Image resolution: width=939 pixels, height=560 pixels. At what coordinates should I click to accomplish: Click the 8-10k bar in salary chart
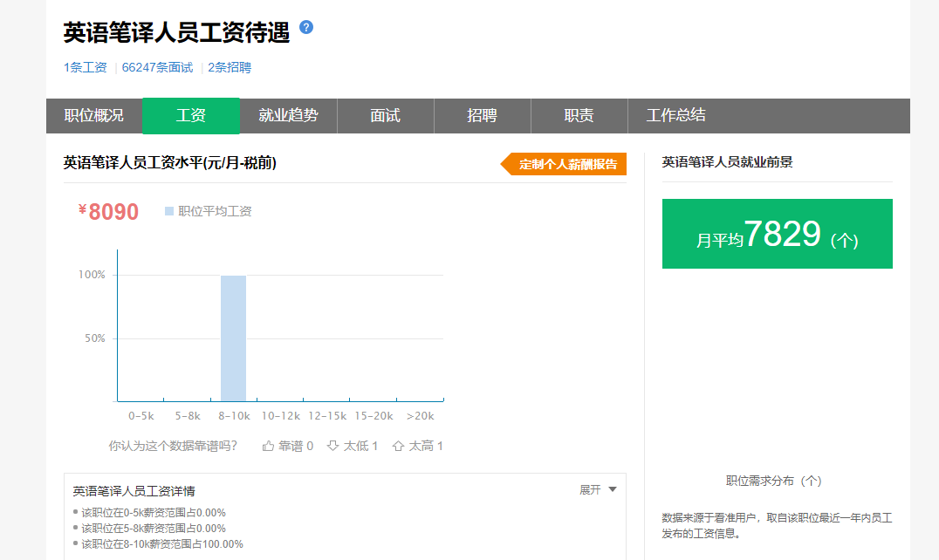[233, 338]
